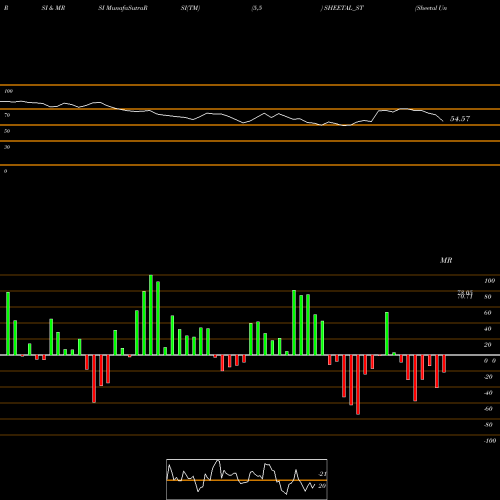Click the '(5,5' parameter text in header

tap(257, 8)
